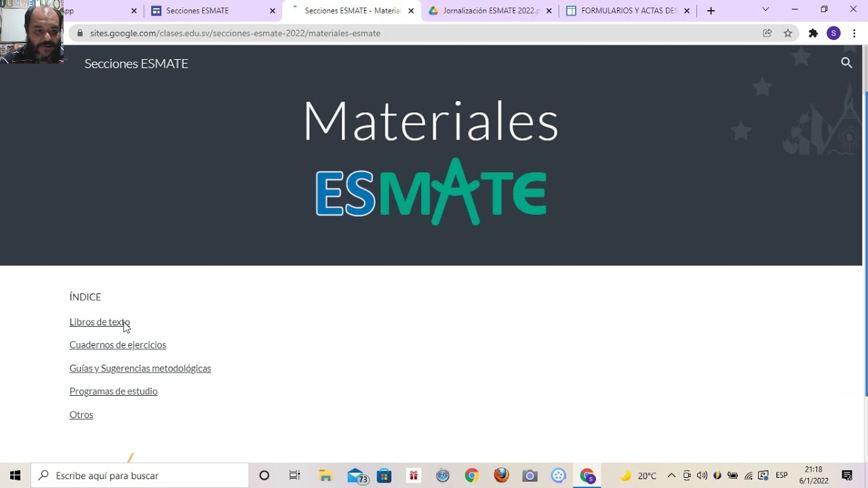The image size is (868, 488).
Task: Open the volume speaker tray icon
Action: pyautogui.click(x=702, y=475)
